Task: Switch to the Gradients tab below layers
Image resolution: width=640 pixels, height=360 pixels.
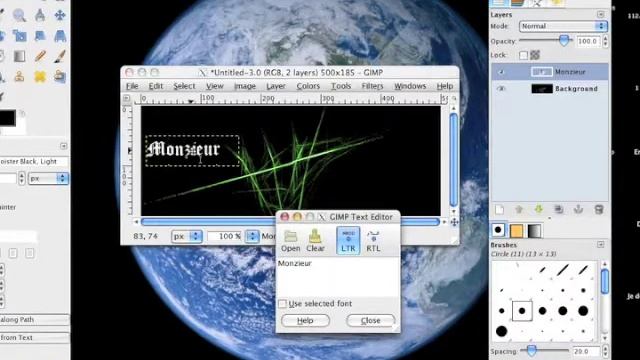Action: coord(534,231)
